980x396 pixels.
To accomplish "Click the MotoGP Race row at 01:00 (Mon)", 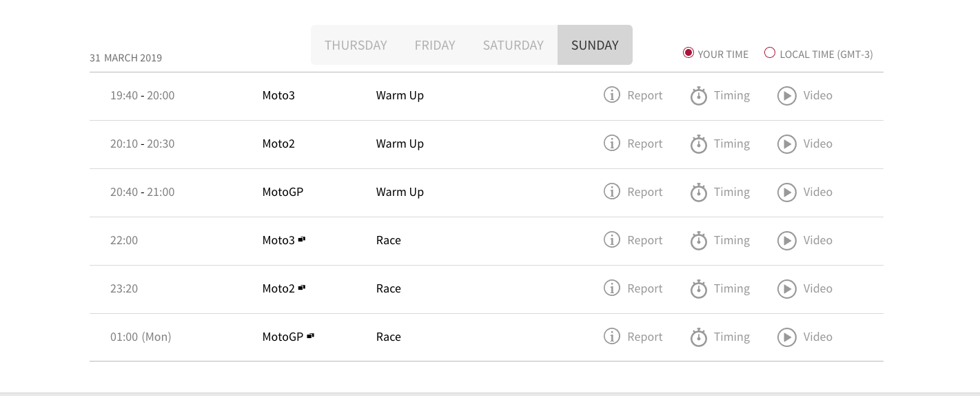I will (486, 337).
